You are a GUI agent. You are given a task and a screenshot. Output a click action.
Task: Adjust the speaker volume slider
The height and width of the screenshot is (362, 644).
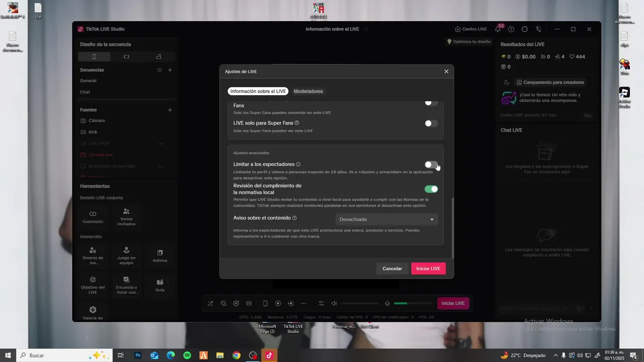[x=360, y=303]
